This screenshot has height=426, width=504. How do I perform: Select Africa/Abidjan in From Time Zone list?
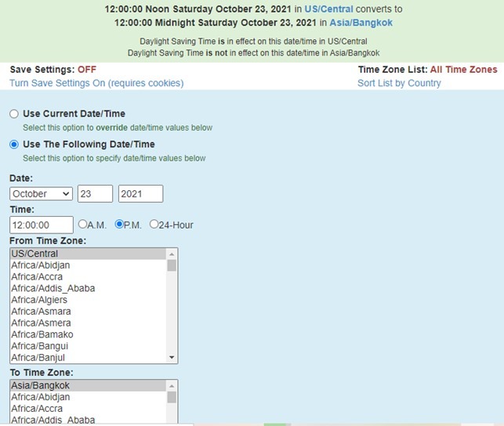click(x=89, y=265)
